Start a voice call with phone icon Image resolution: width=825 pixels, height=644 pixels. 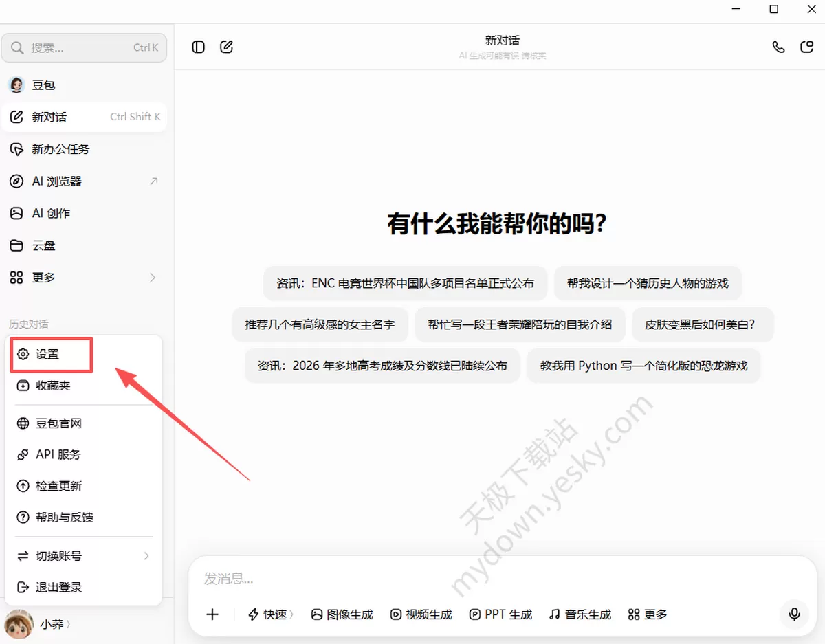pos(778,47)
